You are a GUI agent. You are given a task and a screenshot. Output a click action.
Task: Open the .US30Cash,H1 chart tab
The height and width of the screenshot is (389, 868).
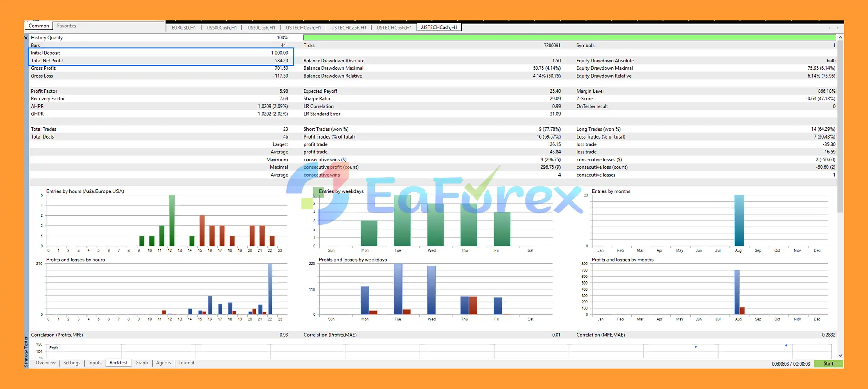click(x=261, y=28)
